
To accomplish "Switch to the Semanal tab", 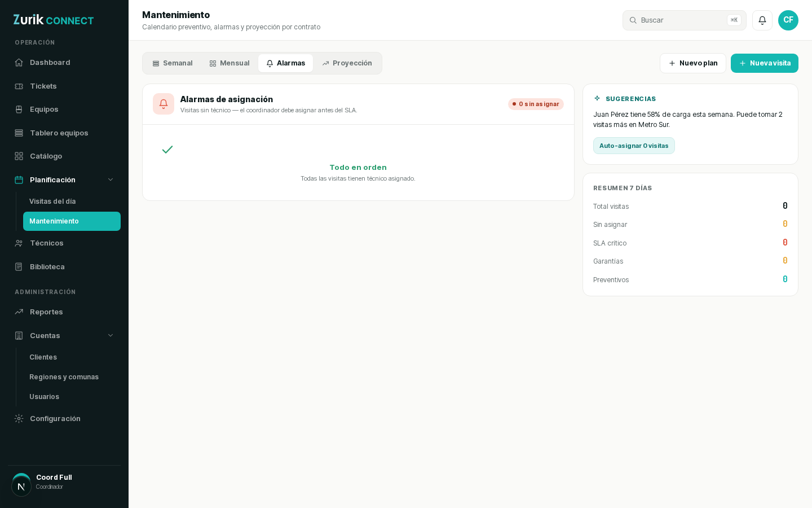I will point(173,63).
